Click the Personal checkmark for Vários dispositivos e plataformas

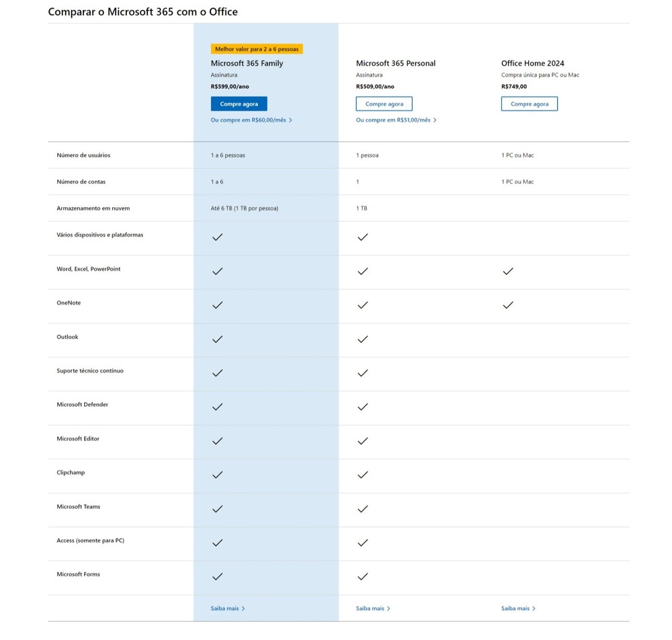[363, 237]
